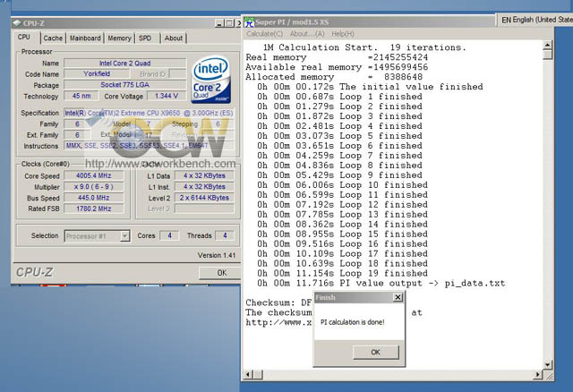Viewport: 573px width, 392px height.
Task: Click the 'Loop 10 finished' line in Super PI
Action: [342, 185]
